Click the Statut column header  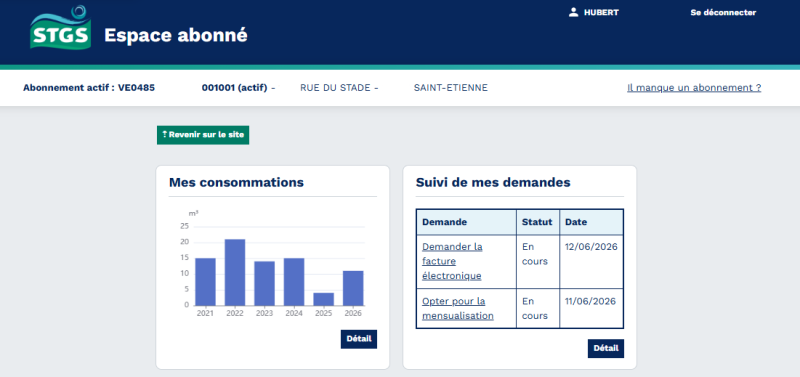coord(537,222)
